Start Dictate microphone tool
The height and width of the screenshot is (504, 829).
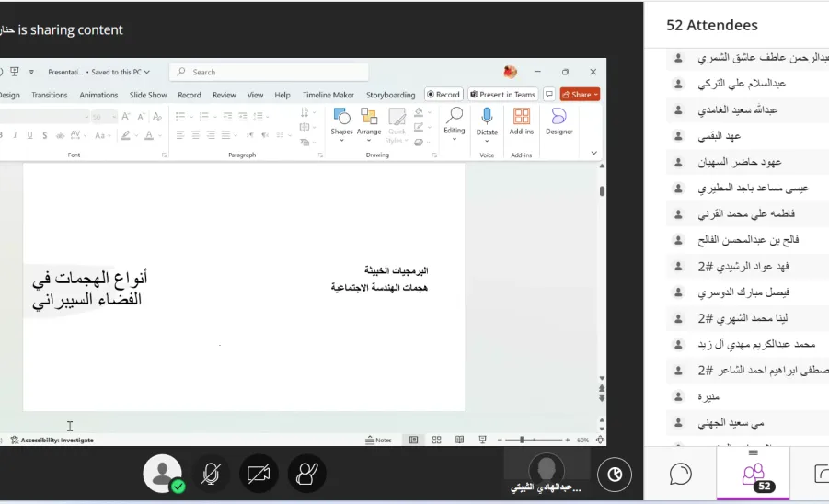click(x=487, y=125)
